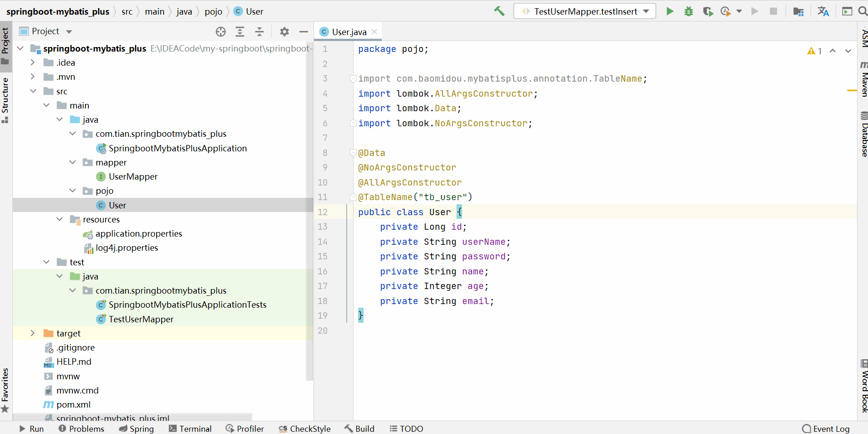Click the Collapse All icon in Project panel
The image size is (868, 434).
coord(259,31)
